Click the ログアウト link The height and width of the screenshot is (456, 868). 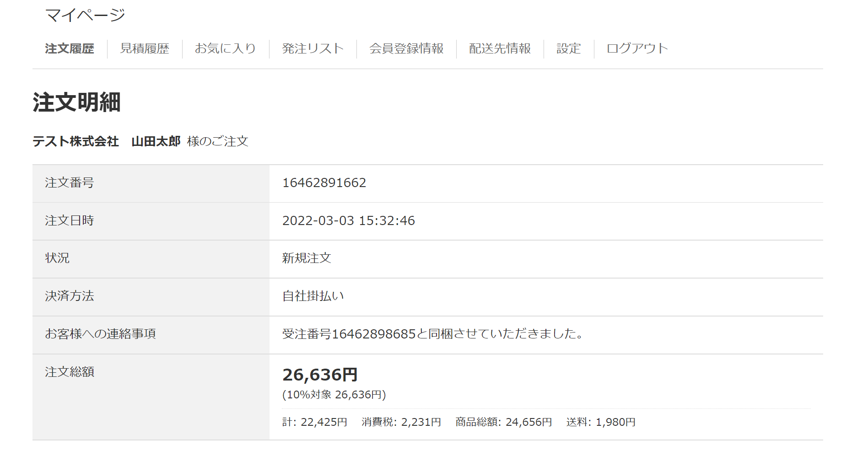click(637, 48)
